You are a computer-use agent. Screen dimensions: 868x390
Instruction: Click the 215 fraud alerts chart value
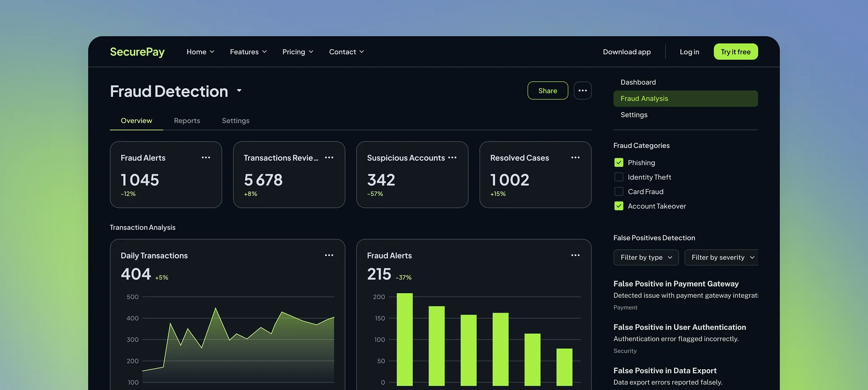click(379, 274)
